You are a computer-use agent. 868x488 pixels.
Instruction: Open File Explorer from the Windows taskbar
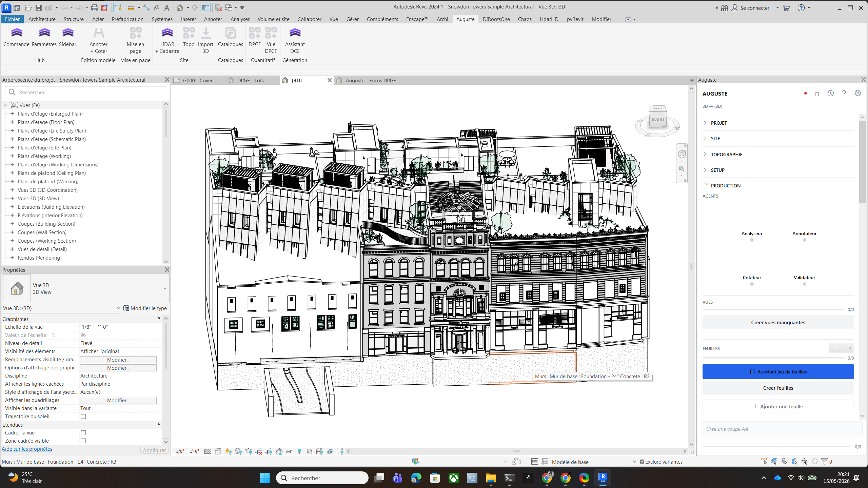[491, 478]
